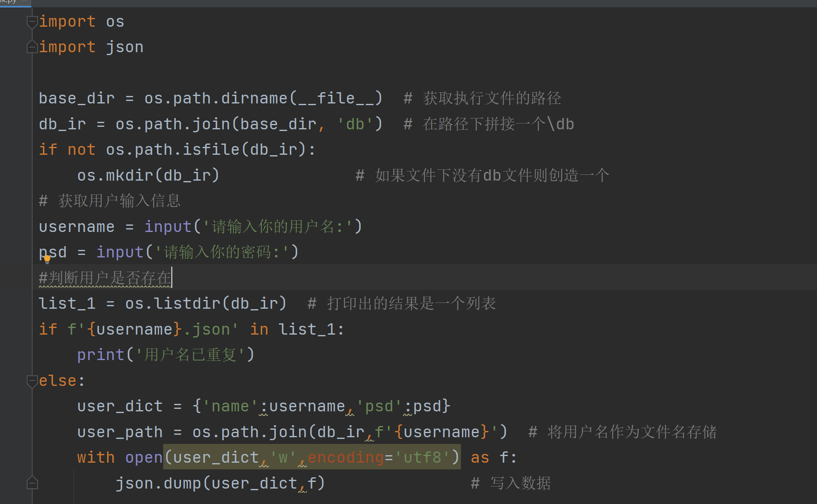
Task: Collapse the else block fold marker
Action: click(32, 381)
